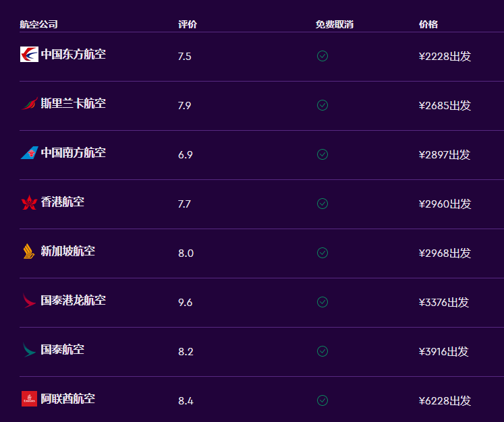Click the Singapore Airlines logo
Screen dimensions: 504x422
29,251
